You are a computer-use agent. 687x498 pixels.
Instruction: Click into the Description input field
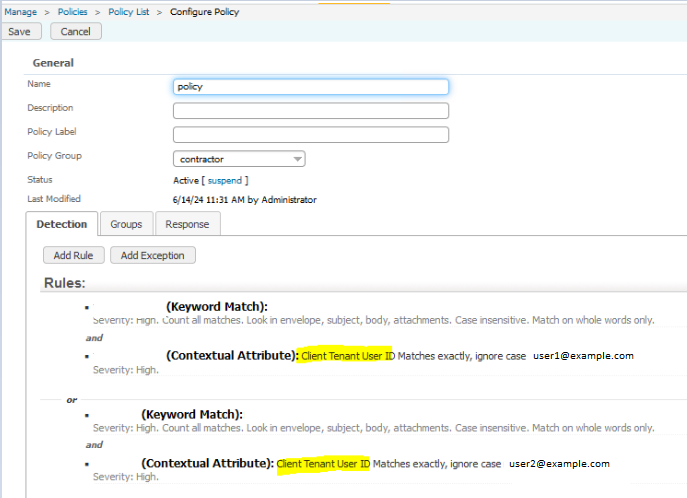click(310, 111)
